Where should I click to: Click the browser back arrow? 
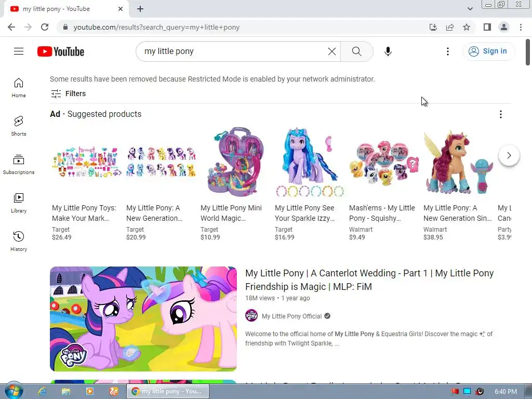11,27
